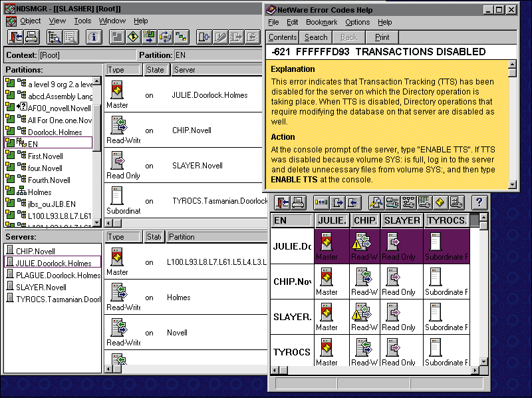Click the printer icon in continuity grid toolbar
532x398 pixels.
(x=298, y=203)
